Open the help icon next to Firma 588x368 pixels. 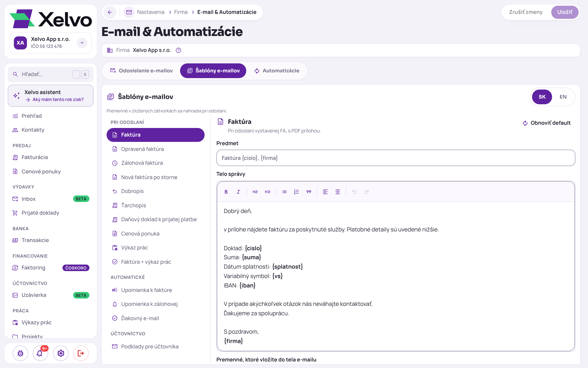pyautogui.click(x=178, y=50)
